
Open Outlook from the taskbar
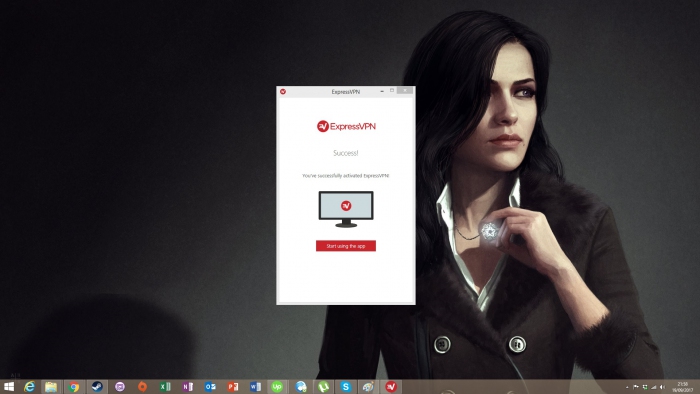(210, 386)
